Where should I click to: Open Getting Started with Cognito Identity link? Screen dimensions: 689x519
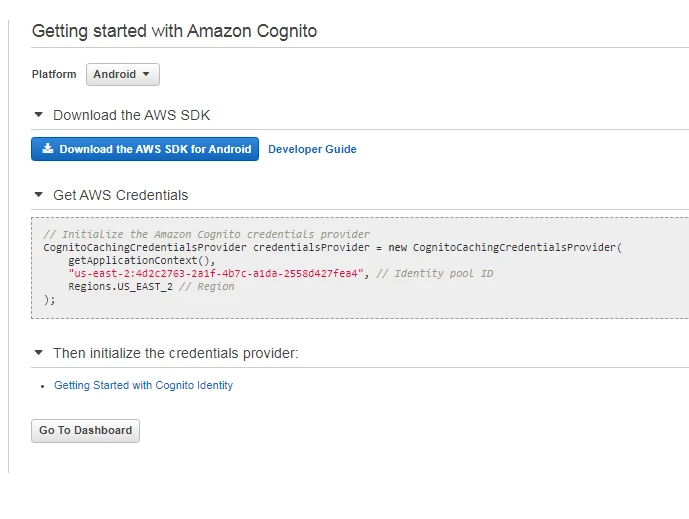click(143, 385)
